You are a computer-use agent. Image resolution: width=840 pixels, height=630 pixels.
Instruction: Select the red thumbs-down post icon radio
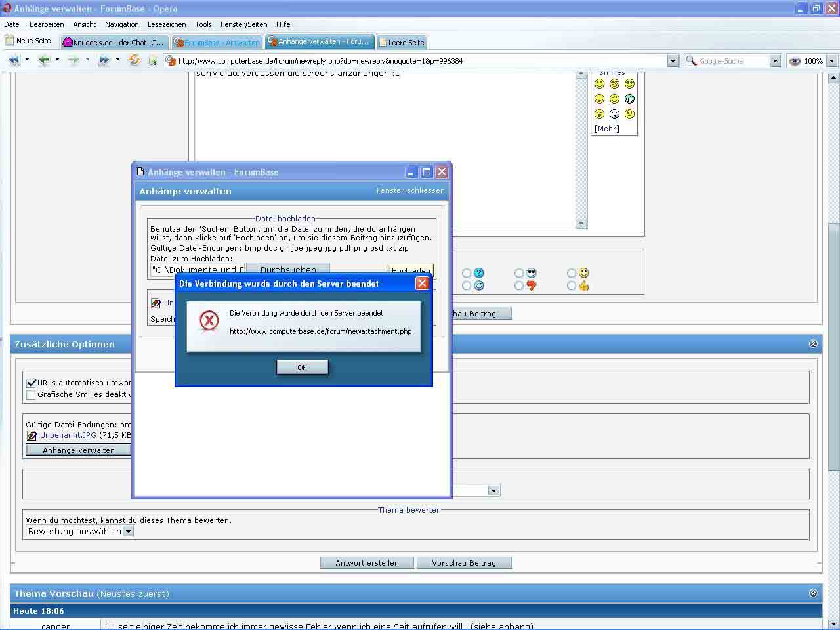pos(519,285)
